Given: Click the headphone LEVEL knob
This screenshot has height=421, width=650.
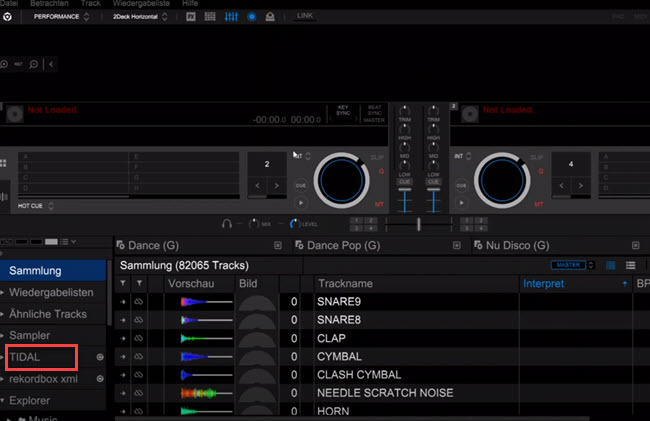Looking at the screenshot, I should 294,224.
